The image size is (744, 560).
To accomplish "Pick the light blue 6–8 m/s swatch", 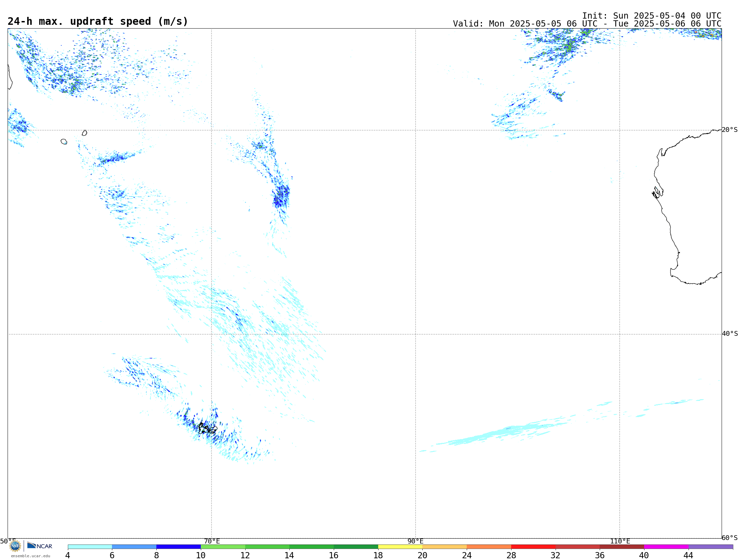I will pyautogui.click(x=134, y=547).
